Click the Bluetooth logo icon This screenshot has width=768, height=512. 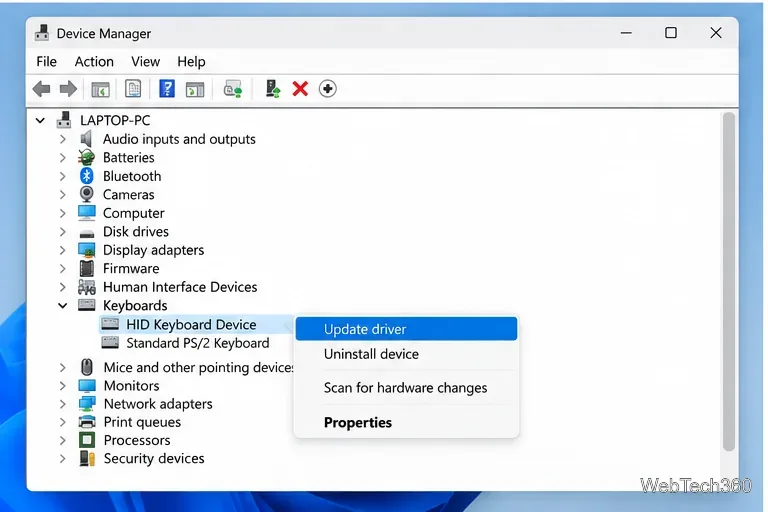tap(87, 176)
